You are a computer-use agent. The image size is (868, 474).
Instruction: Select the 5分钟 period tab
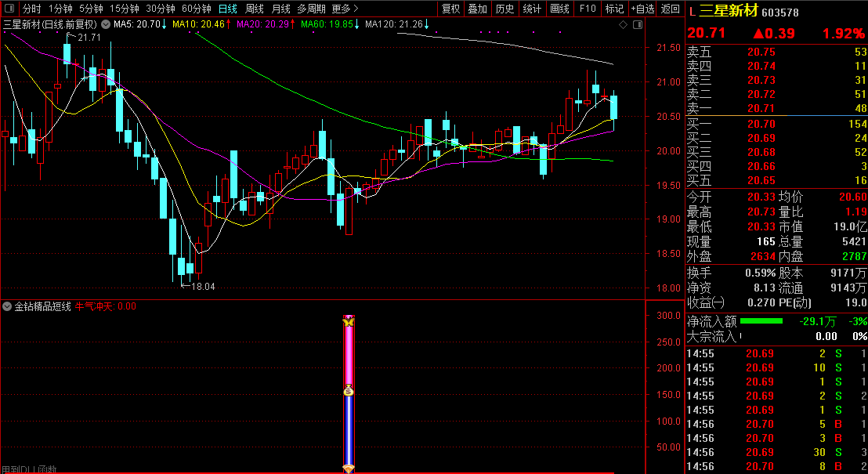91,9
